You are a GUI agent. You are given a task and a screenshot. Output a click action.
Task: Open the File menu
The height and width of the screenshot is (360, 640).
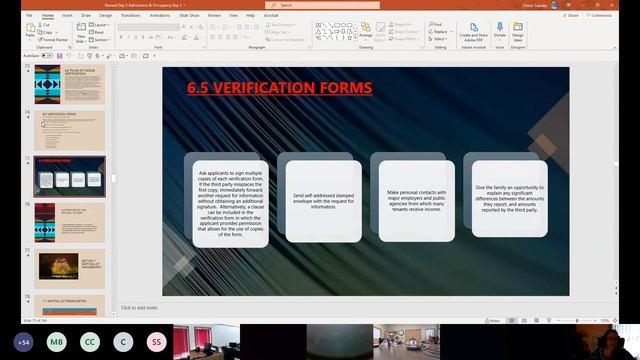point(29,16)
